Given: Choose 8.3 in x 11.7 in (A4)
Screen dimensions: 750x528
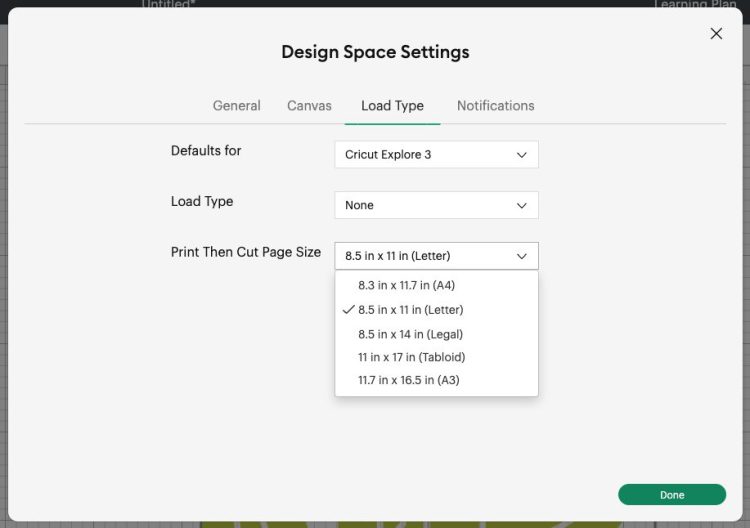Looking at the screenshot, I should (406, 285).
